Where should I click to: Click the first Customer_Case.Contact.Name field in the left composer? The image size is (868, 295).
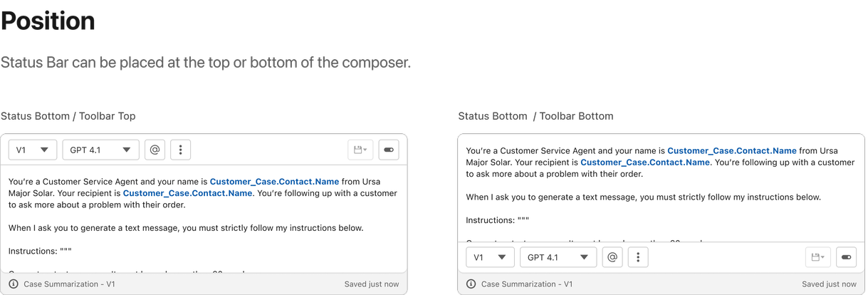[274, 182]
